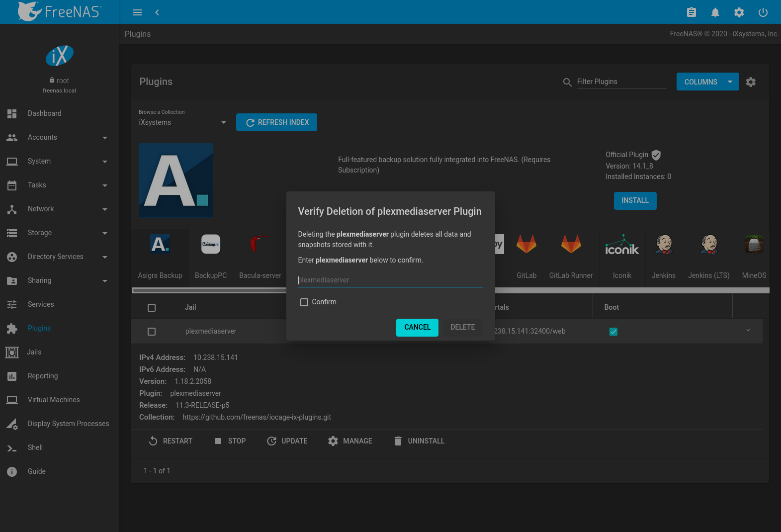Open the top bar settings gear
Image resolution: width=781 pixels, height=532 pixels.
point(739,12)
